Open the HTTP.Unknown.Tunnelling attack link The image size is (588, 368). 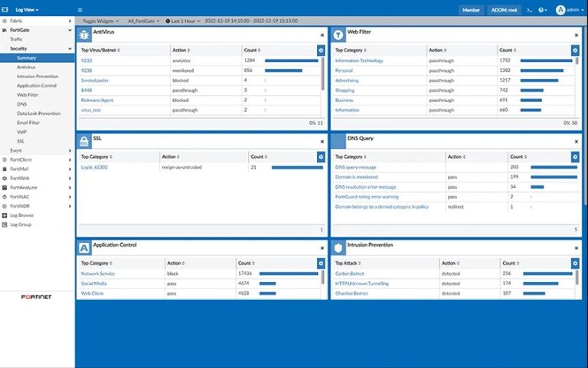[x=362, y=284]
